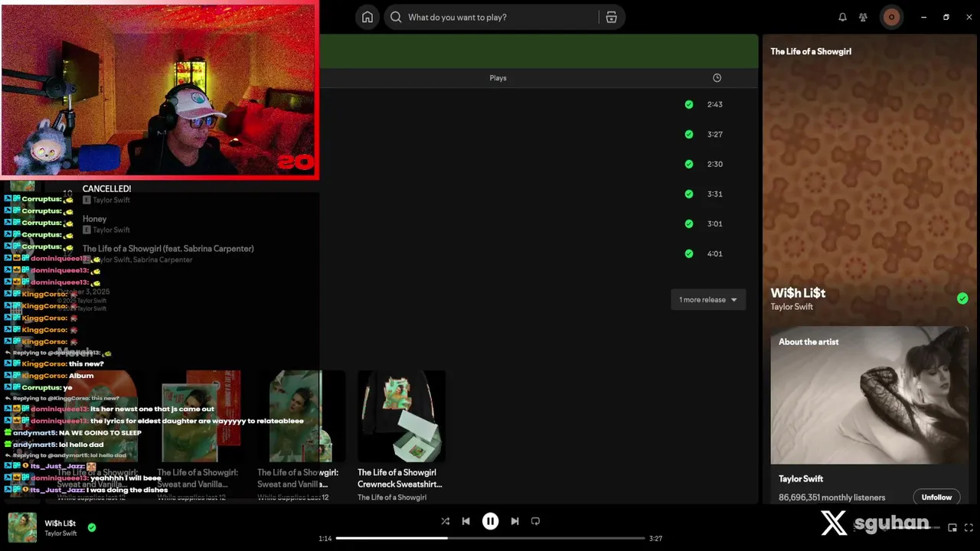Enter full screen player view
The width and height of the screenshot is (980, 551).
tap(969, 527)
